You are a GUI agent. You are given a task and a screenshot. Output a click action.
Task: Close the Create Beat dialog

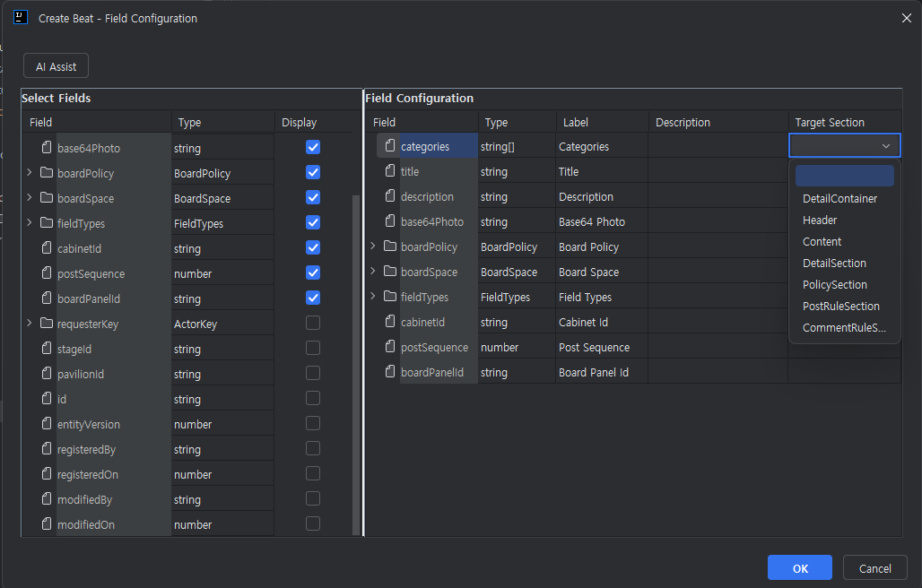[906, 18]
